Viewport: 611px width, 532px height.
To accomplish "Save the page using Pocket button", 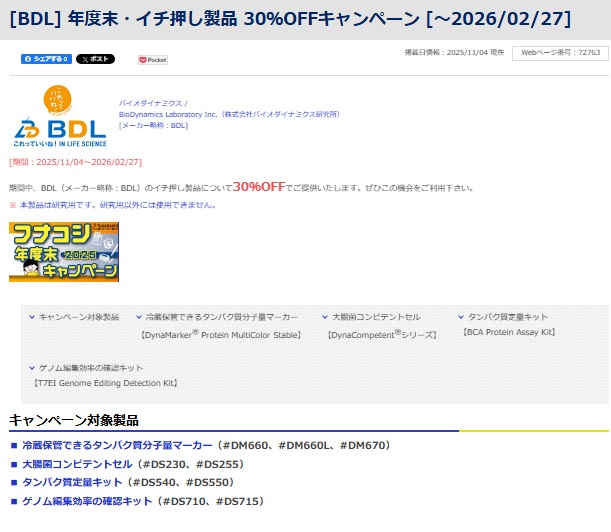I will (x=152, y=60).
